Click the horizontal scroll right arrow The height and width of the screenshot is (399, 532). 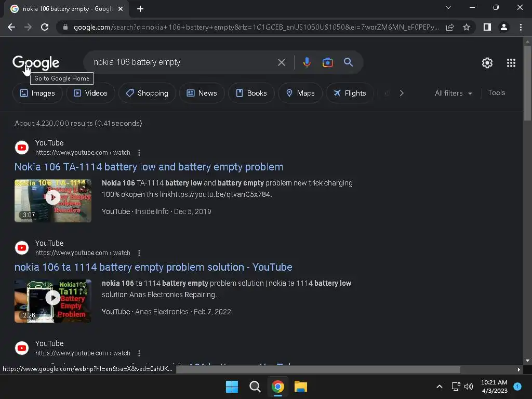(519, 369)
